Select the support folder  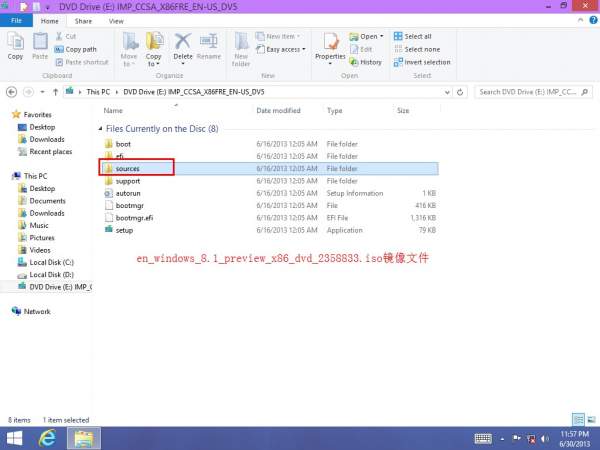[128, 181]
